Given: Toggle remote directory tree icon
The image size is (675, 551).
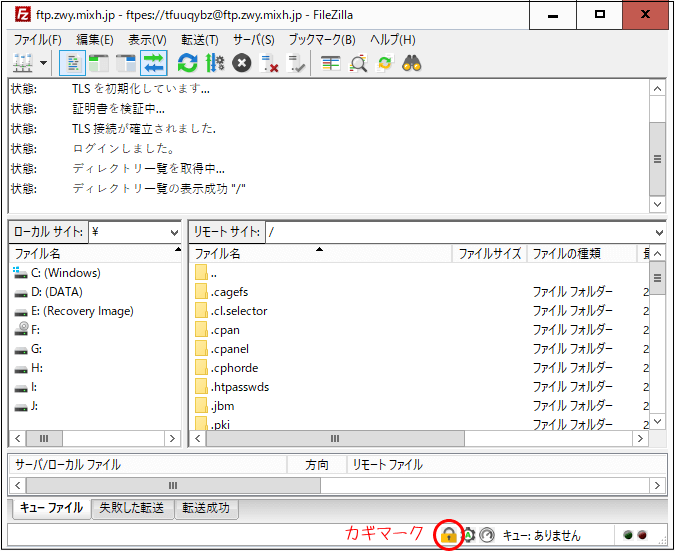Looking at the screenshot, I should point(126,64).
